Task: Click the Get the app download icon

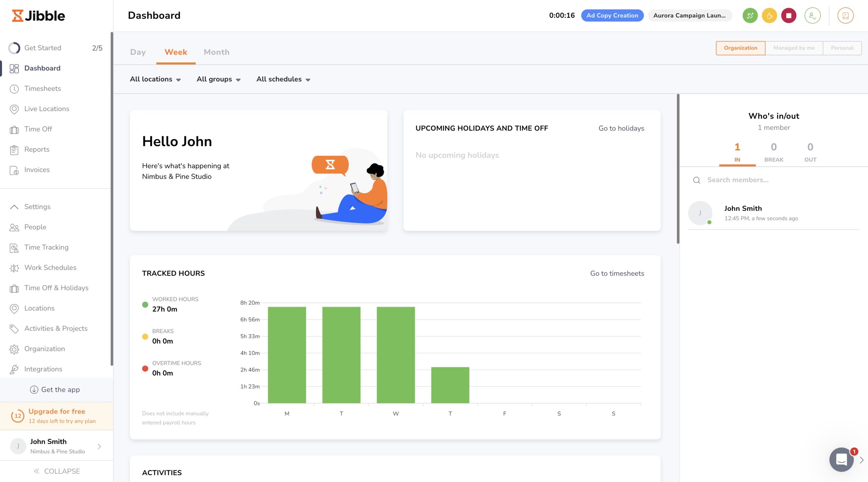Action: [34, 390]
